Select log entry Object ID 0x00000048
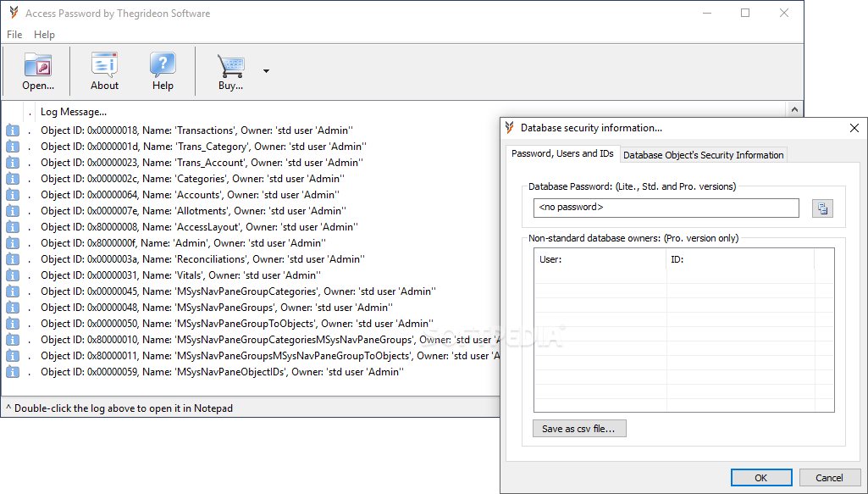This screenshot has height=494, width=868. [217, 308]
